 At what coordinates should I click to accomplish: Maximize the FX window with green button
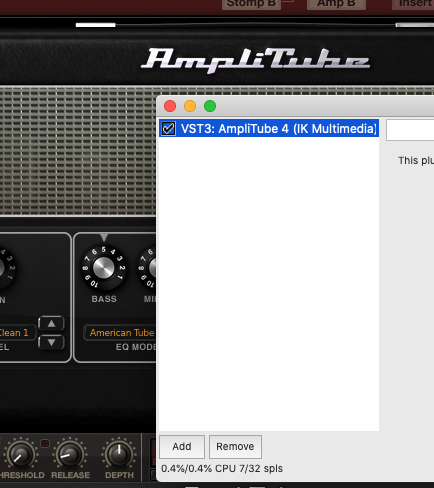tap(210, 106)
